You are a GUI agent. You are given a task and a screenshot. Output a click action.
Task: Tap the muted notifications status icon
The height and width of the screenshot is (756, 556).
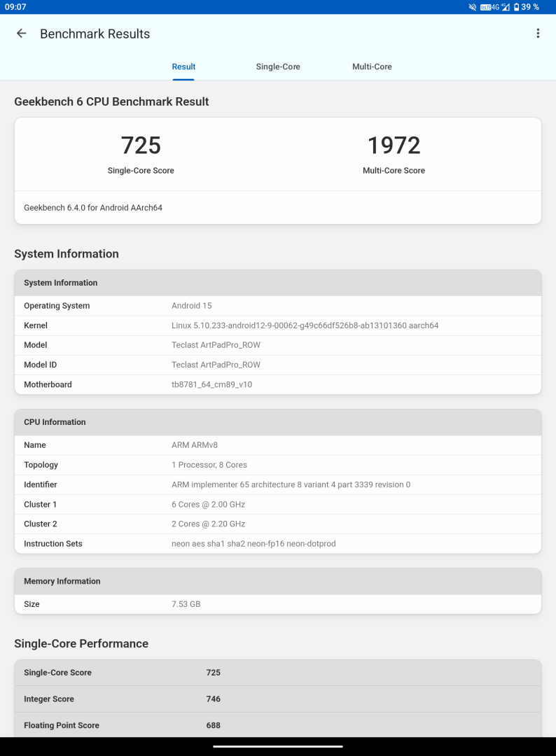[473, 7]
